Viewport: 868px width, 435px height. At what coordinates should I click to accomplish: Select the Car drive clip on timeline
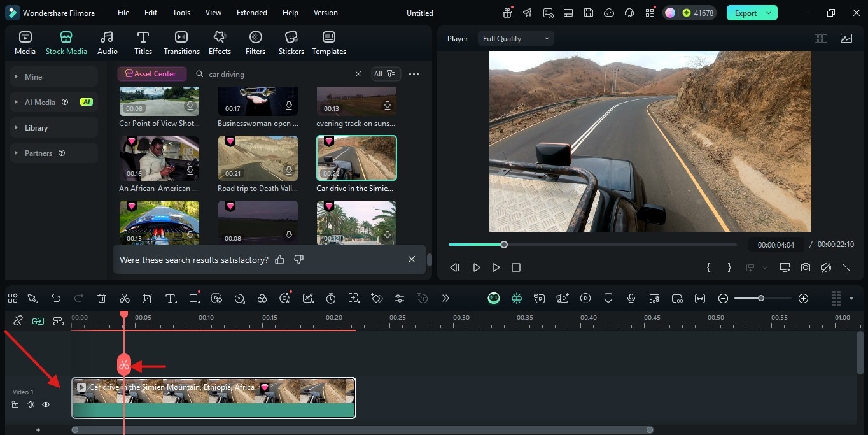tap(214, 398)
